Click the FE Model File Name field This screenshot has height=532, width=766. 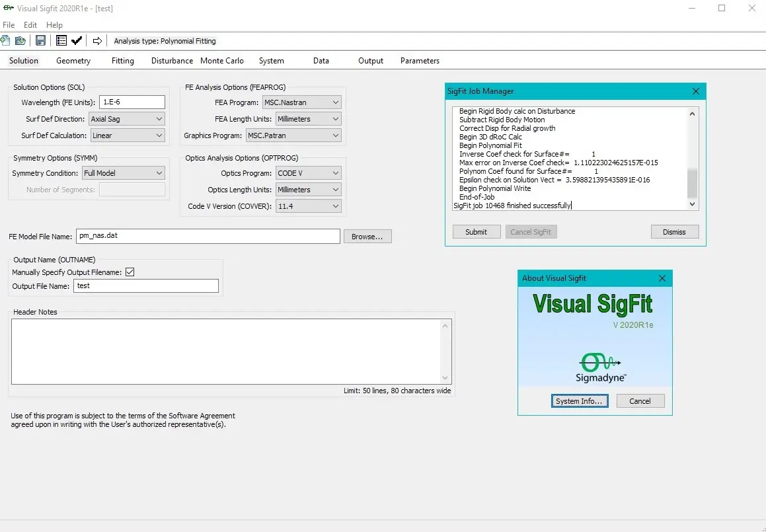tap(208, 236)
